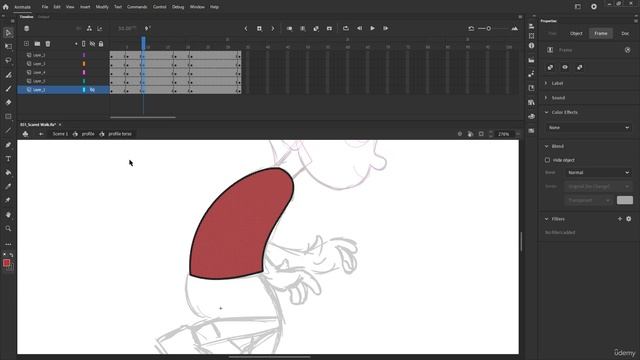Click the Scene 1 breadcrumb
This screenshot has height=360, width=640.
tap(60, 134)
